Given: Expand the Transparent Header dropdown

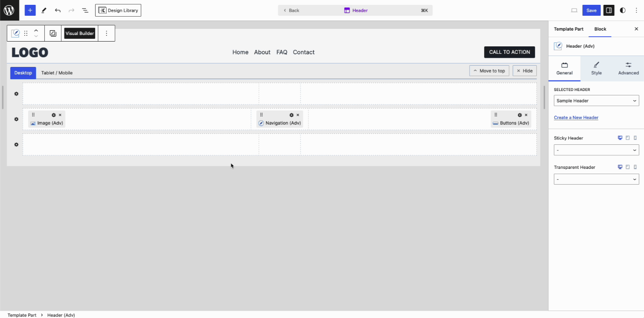Looking at the screenshot, I should [x=596, y=179].
